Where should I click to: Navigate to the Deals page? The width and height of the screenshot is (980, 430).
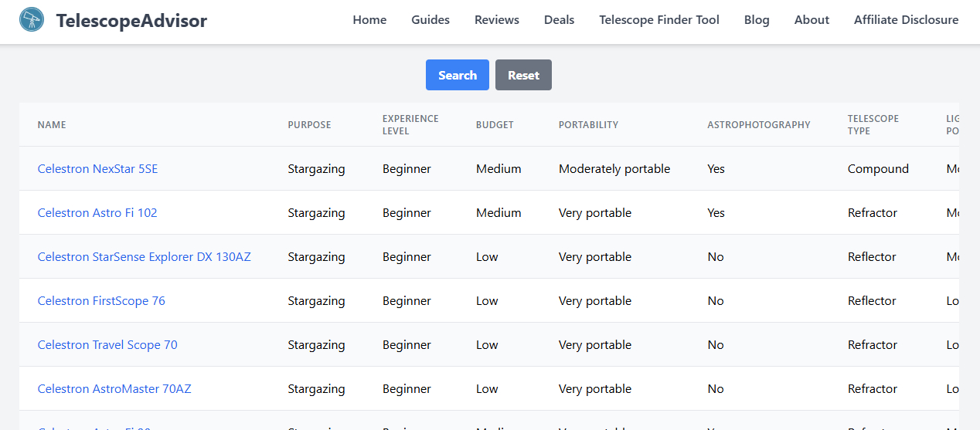[559, 20]
